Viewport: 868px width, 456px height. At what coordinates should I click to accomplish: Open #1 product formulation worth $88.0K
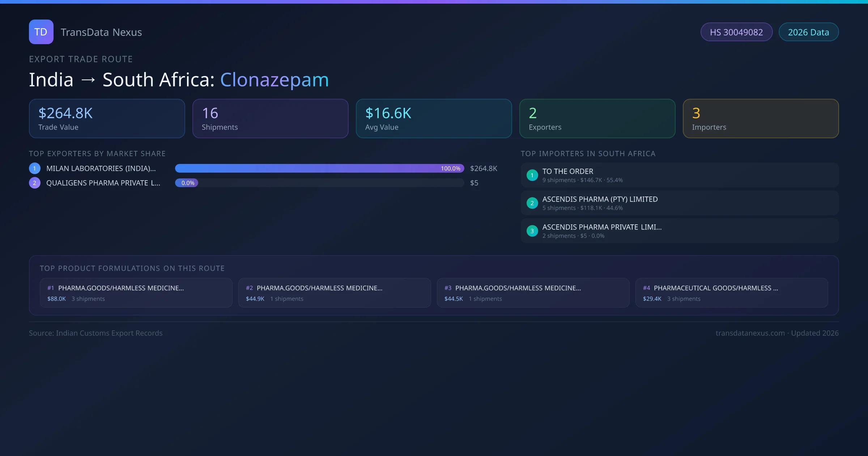pyautogui.click(x=136, y=293)
